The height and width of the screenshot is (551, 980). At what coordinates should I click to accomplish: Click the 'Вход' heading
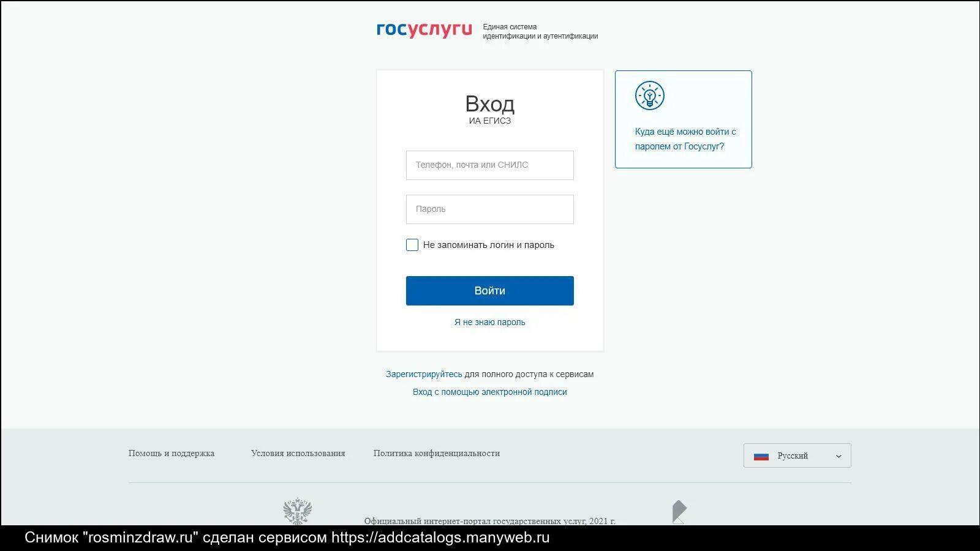490,103
